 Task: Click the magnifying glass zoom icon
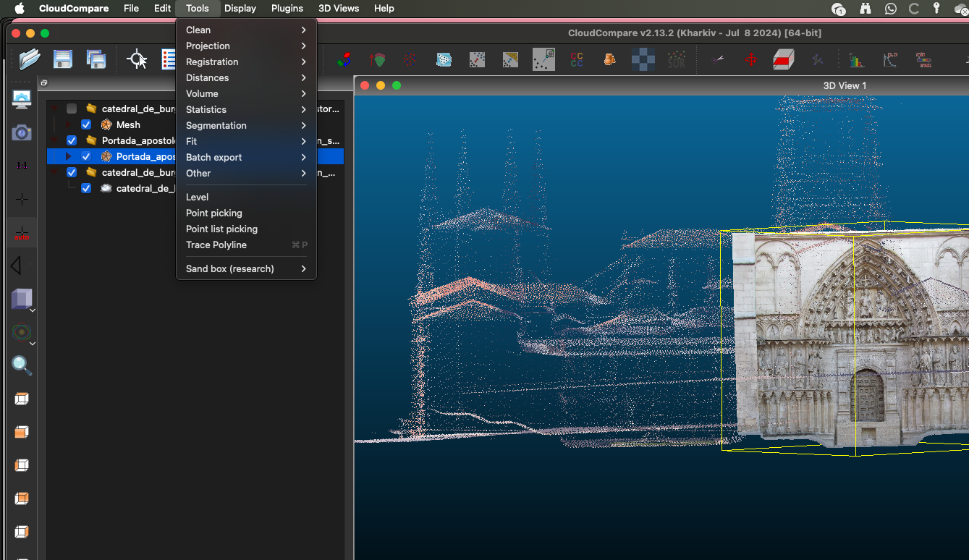(22, 366)
